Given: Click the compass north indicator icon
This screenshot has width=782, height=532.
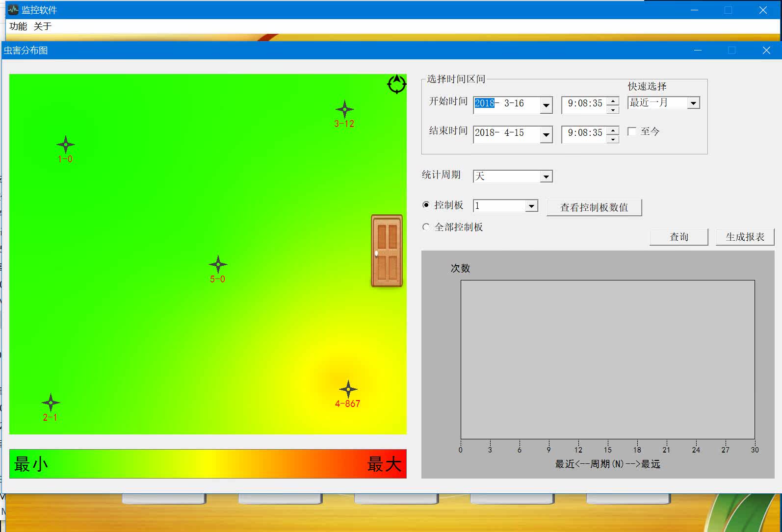Looking at the screenshot, I should point(396,84).
